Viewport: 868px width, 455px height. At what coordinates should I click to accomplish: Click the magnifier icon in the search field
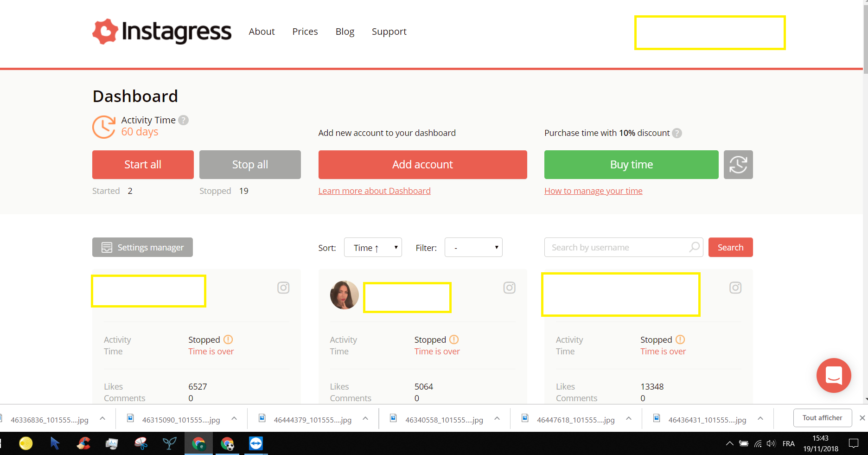(x=694, y=247)
